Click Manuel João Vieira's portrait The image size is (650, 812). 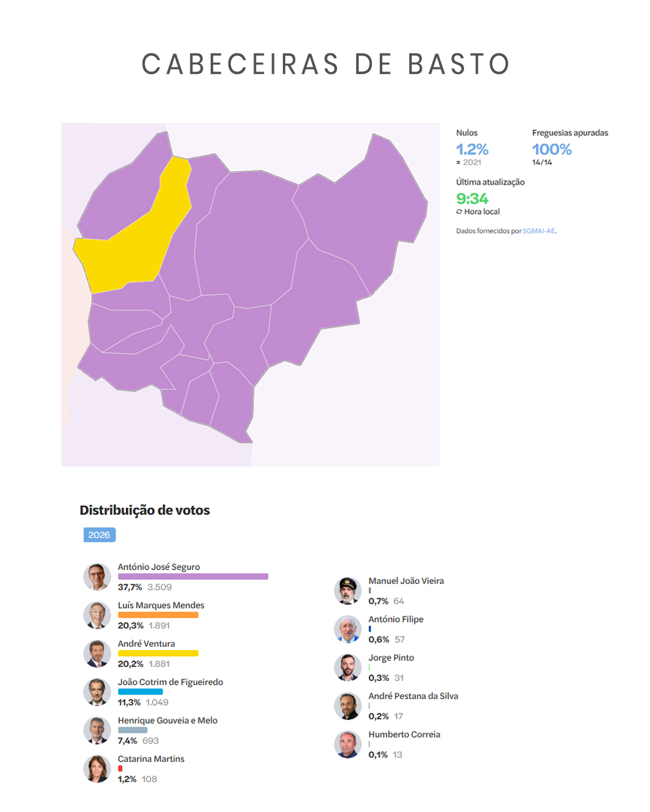click(348, 591)
